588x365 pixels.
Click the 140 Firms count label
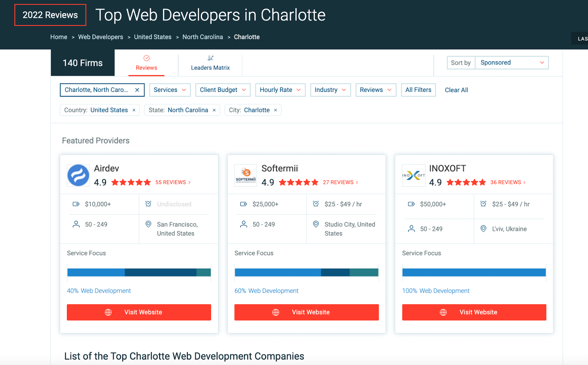[x=83, y=63]
